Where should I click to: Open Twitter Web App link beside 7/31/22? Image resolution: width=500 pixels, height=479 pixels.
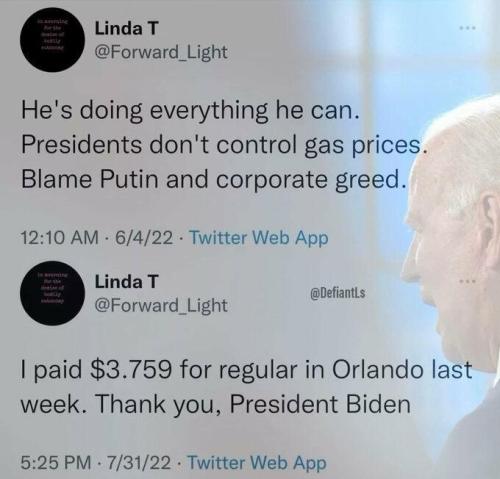point(257,463)
